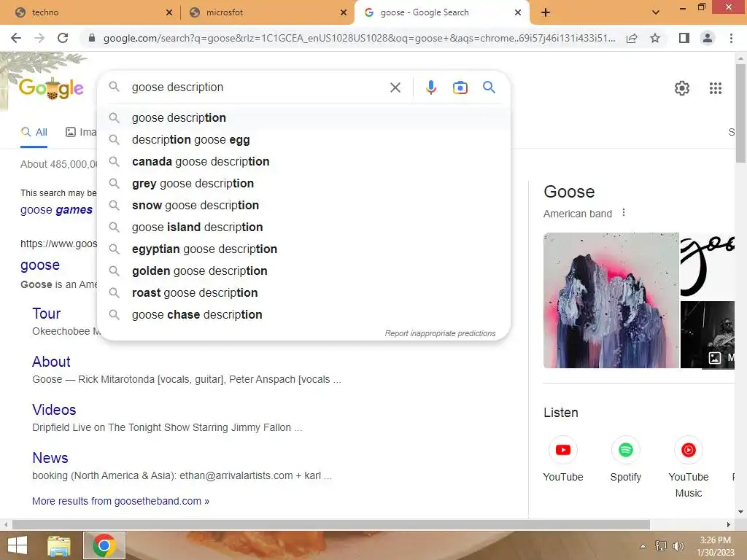Go forward with browser forward arrow
The width and height of the screenshot is (747, 560).
click(x=39, y=38)
